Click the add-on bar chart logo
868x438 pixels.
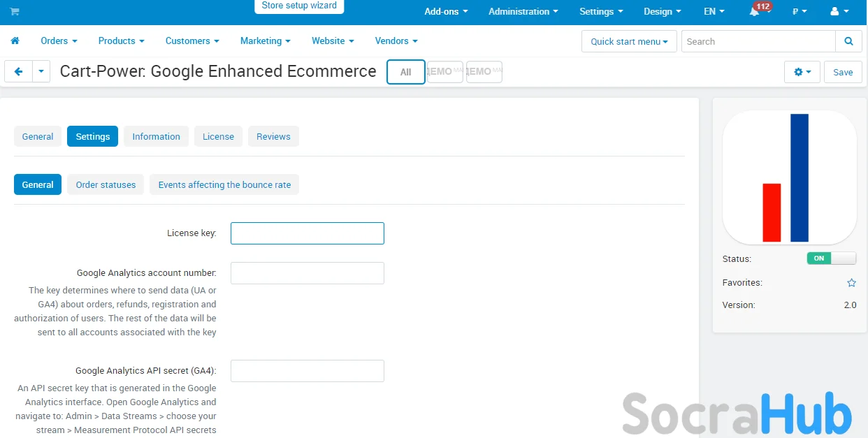(789, 177)
